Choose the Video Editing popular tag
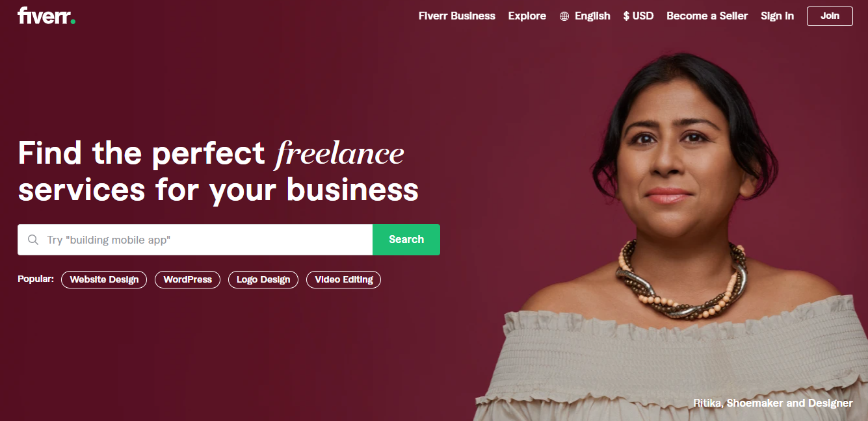Image resolution: width=868 pixels, height=421 pixels. point(344,279)
